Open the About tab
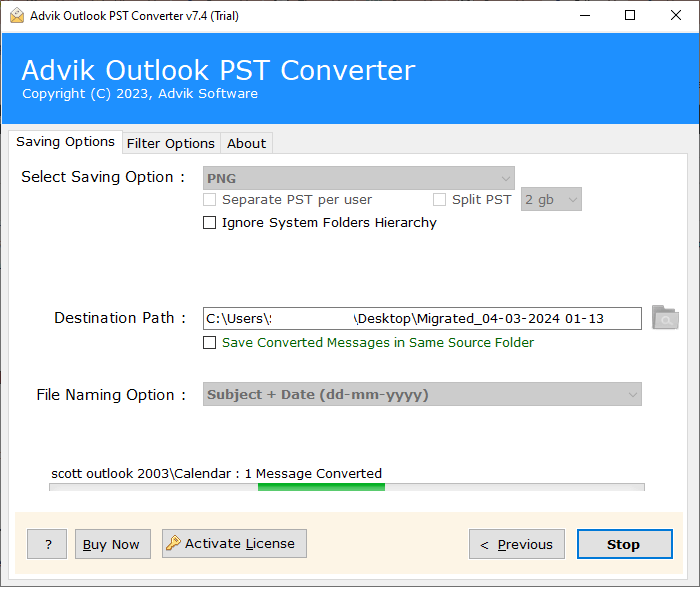 pos(246,143)
